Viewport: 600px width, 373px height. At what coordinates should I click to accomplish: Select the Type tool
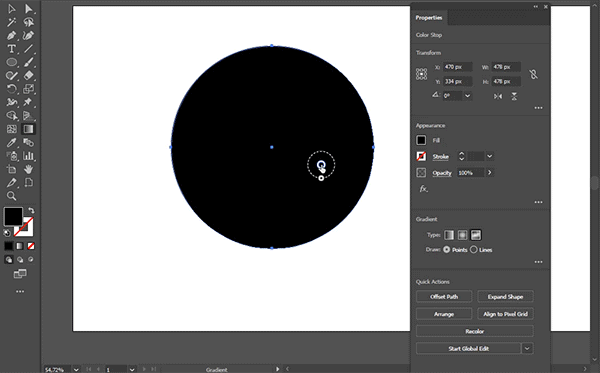coord(11,49)
